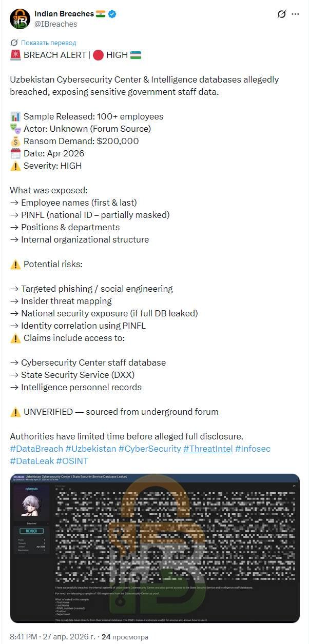Open the #Infosec hashtag

point(253,449)
